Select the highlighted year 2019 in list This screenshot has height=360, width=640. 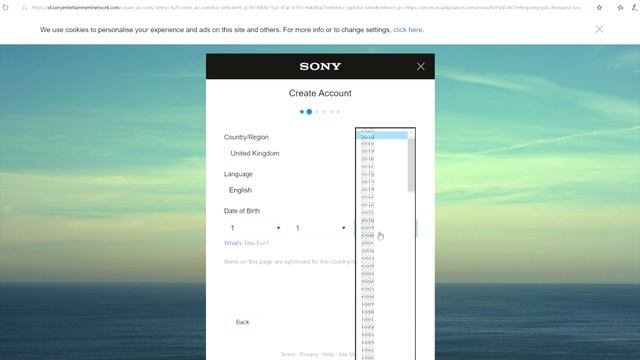(x=382, y=136)
